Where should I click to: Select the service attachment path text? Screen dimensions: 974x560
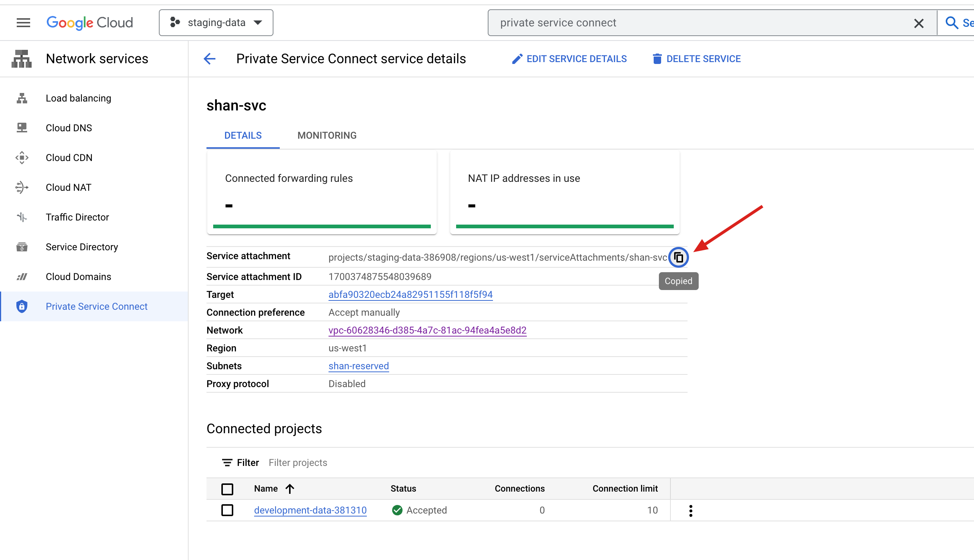(497, 257)
